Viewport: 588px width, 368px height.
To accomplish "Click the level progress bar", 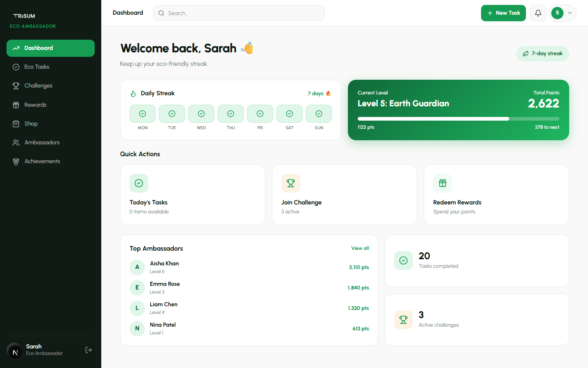I will click(459, 119).
